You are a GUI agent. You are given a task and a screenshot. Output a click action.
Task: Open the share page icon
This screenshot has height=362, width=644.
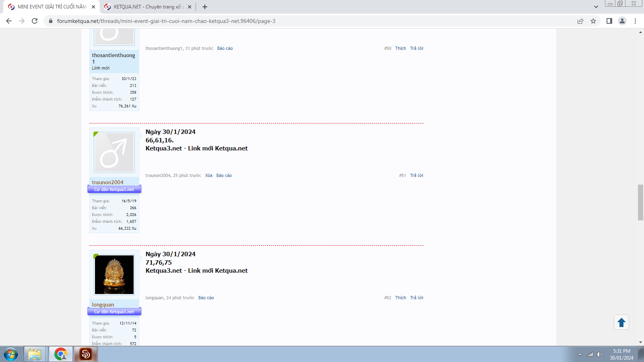pos(580,21)
